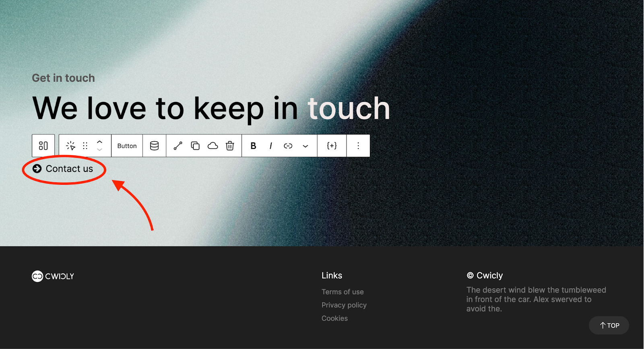
Task: Toggle italic formatting
Action: point(270,146)
